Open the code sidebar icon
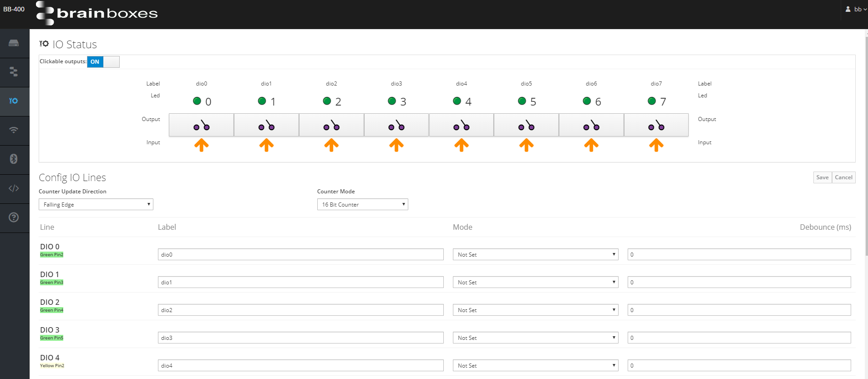Image resolution: width=868 pixels, height=379 pixels. 14,188
